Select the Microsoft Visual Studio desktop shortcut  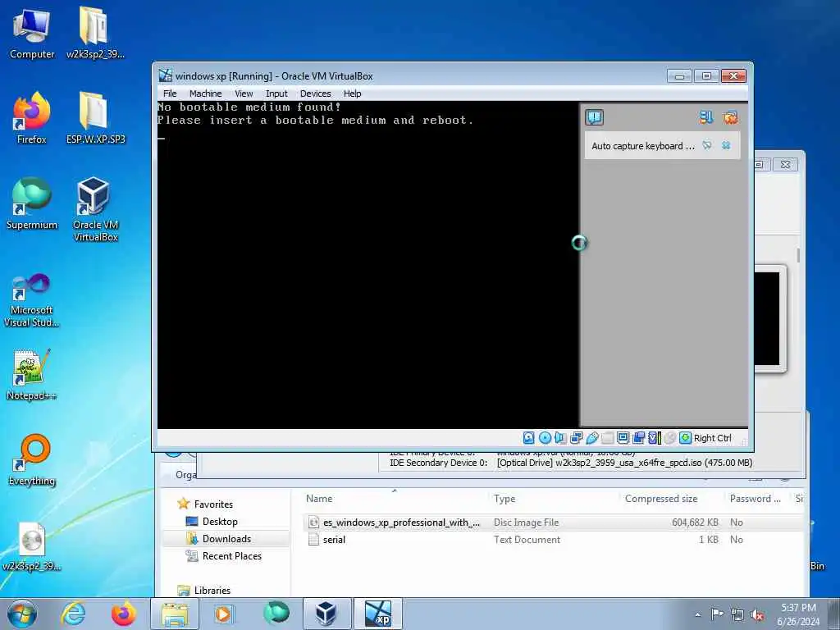[32, 300]
